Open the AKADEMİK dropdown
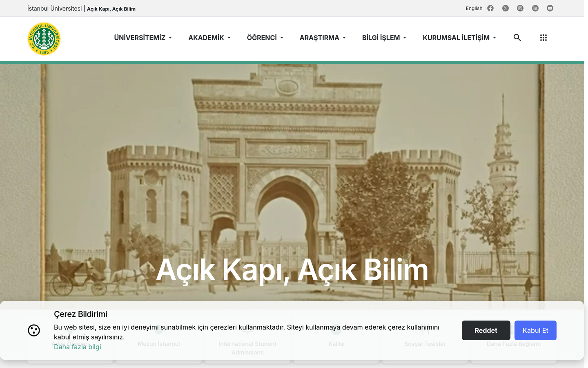This screenshot has width=588, height=368. [x=209, y=38]
